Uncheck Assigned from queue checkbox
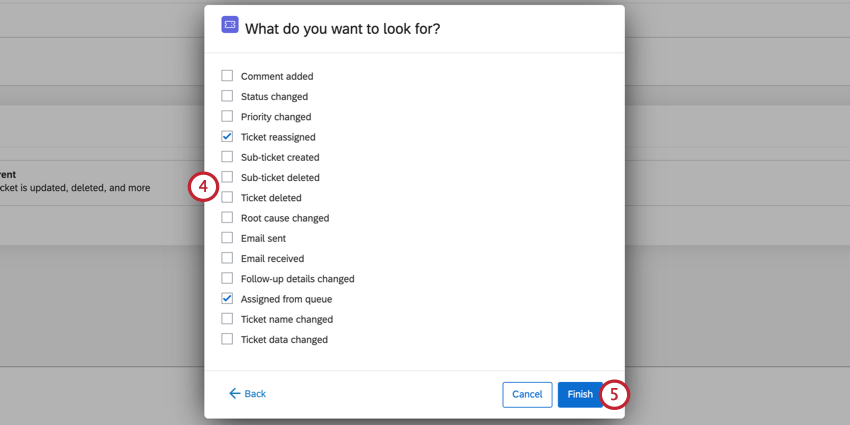850x425 pixels. (x=227, y=298)
